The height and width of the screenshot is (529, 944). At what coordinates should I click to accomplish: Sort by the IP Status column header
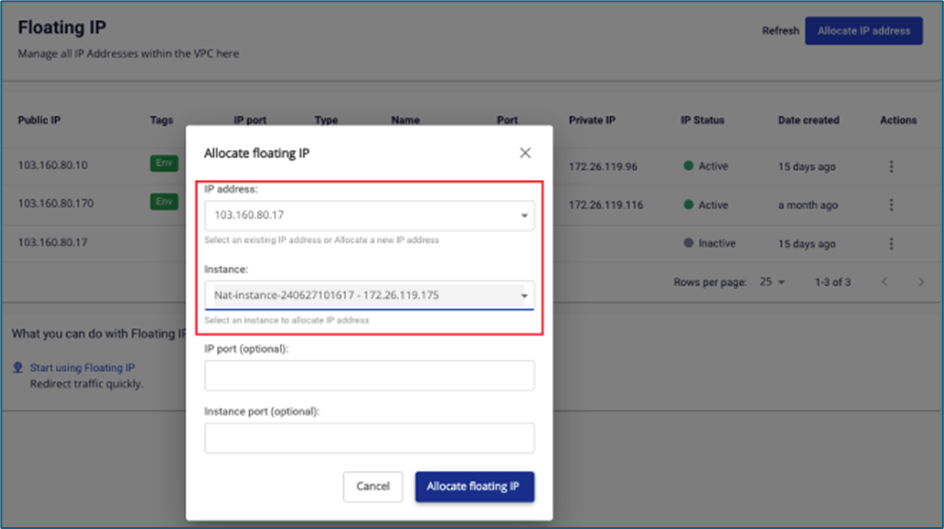(702, 120)
